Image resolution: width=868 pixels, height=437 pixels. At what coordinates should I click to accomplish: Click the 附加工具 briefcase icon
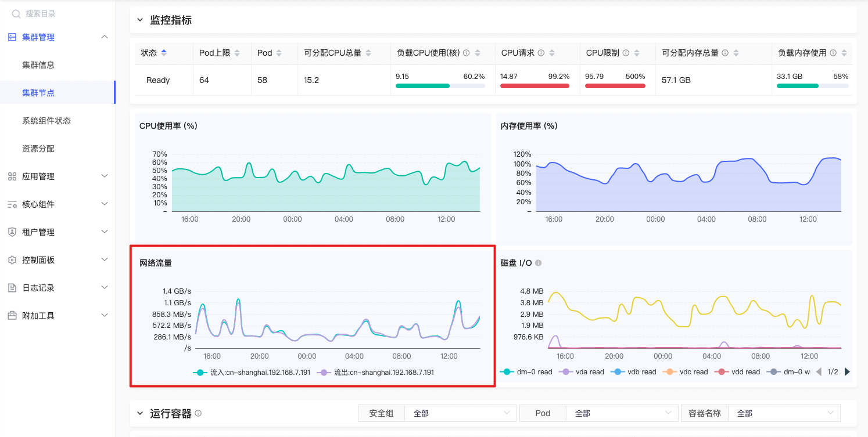tap(12, 316)
